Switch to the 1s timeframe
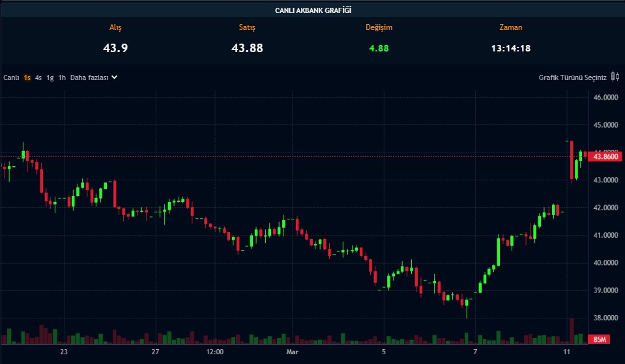The width and height of the screenshot is (625, 364). tap(27, 77)
